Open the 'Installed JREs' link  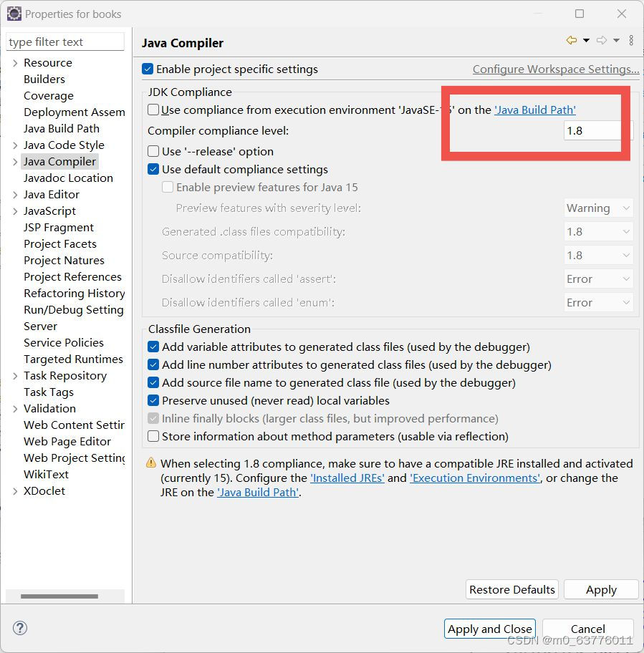click(x=347, y=478)
